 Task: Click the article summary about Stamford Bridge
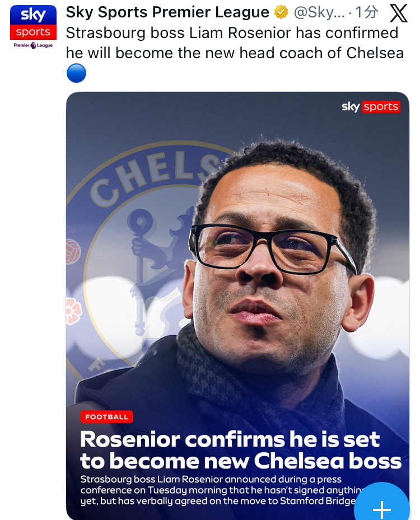(x=218, y=490)
